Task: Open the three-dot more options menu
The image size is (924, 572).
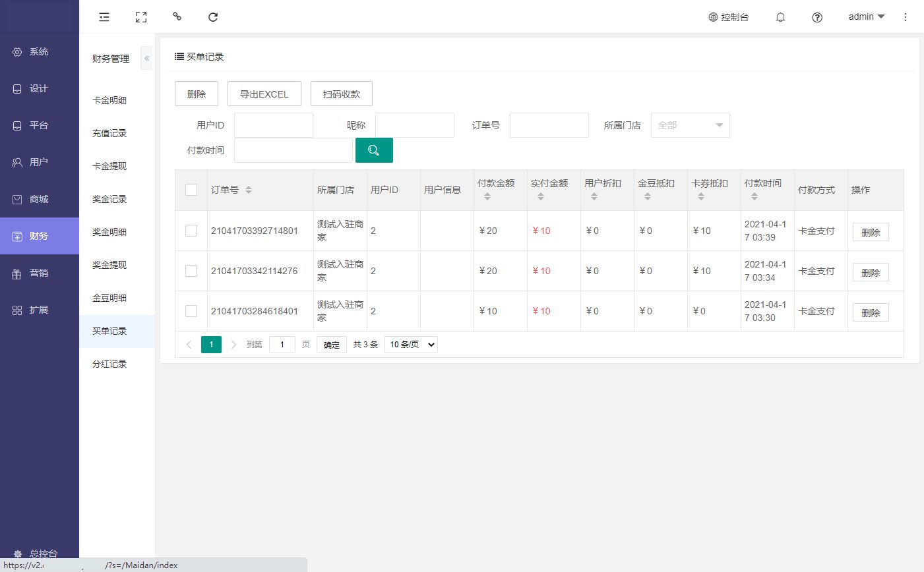Action: [906, 17]
